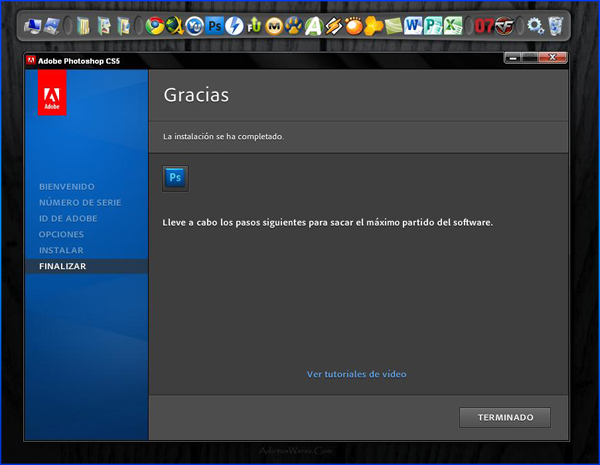This screenshot has width=600, height=465.
Task: Launch the red 07 game icon in dock
Action: click(x=484, y=26)
